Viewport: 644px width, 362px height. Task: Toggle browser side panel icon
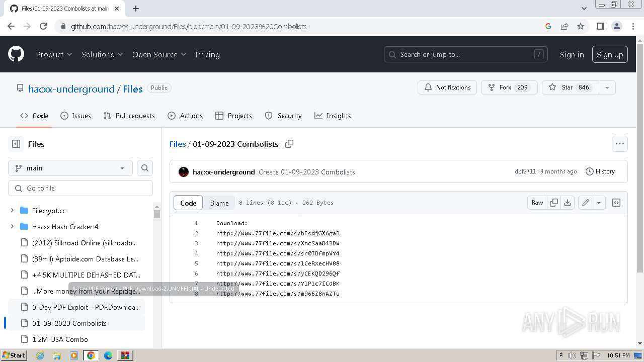pos(600,26)
